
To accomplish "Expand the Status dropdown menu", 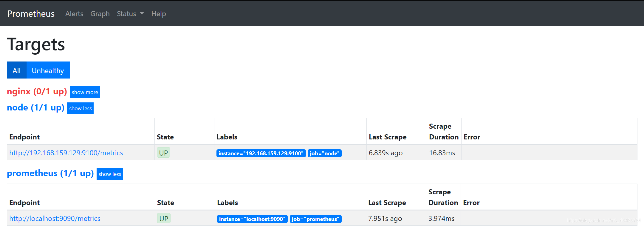I will click(x=130, y=14).
